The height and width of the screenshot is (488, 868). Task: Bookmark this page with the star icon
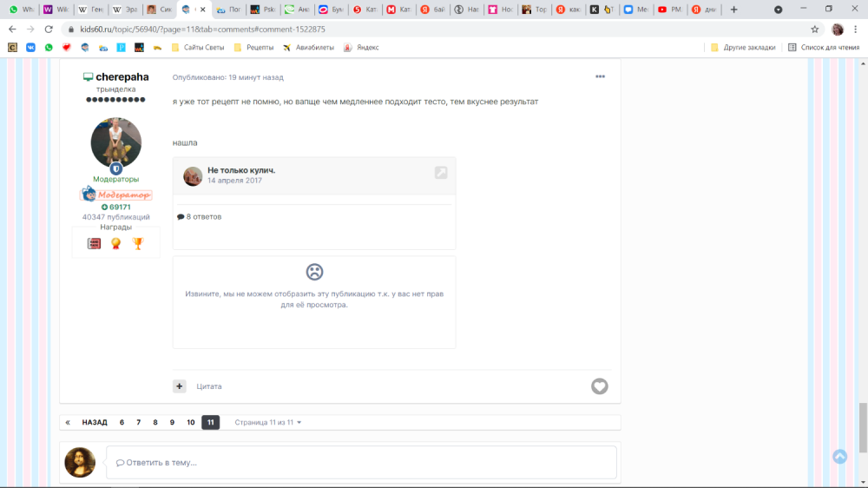[x=814, y=29]
